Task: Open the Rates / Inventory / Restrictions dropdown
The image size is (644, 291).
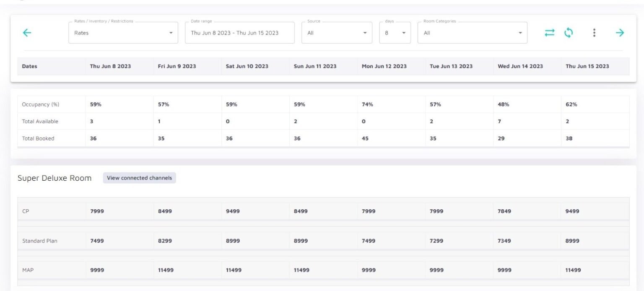Action: (x=123, y=33)
